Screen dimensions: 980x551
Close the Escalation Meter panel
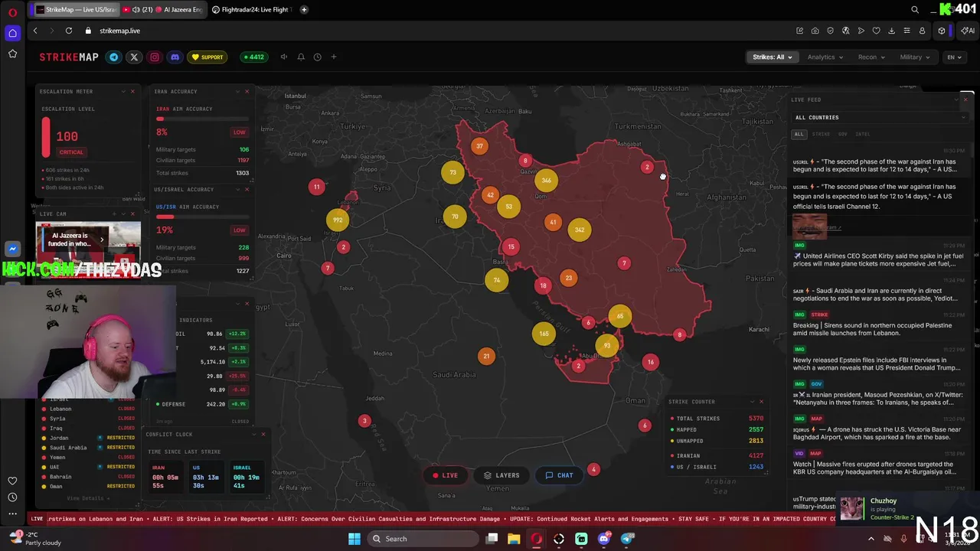tap(132, 92)
